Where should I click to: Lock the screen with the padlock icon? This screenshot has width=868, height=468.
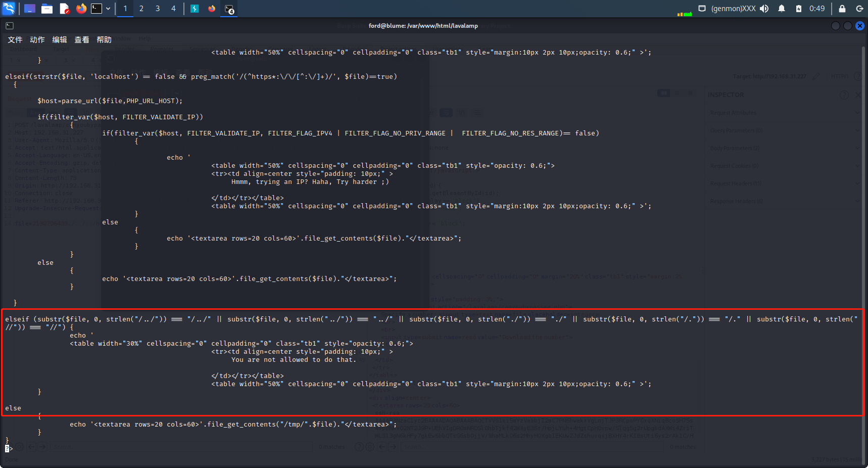tap(842, 9)
